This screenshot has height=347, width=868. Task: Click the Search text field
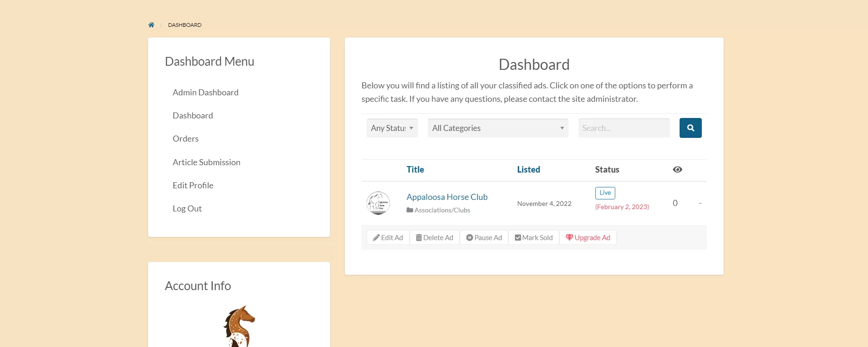pos(624,128)
